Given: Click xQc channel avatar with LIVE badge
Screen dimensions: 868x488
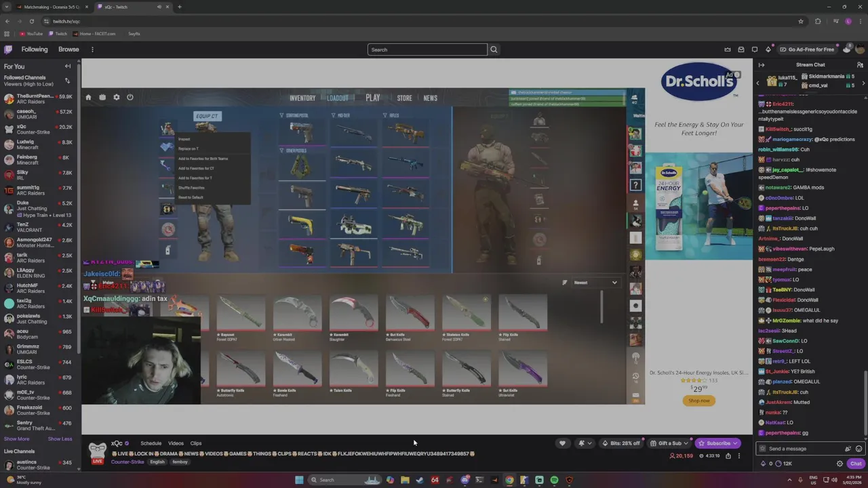Looking at the screenshot, I should [98, 453].
